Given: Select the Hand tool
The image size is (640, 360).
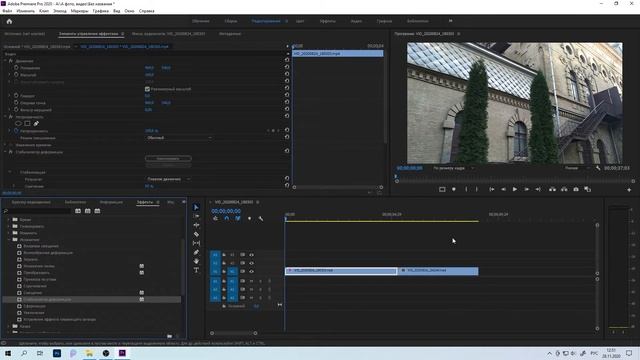Looking at the screenshot, I should pyautogui.click(x=196, y=261).
